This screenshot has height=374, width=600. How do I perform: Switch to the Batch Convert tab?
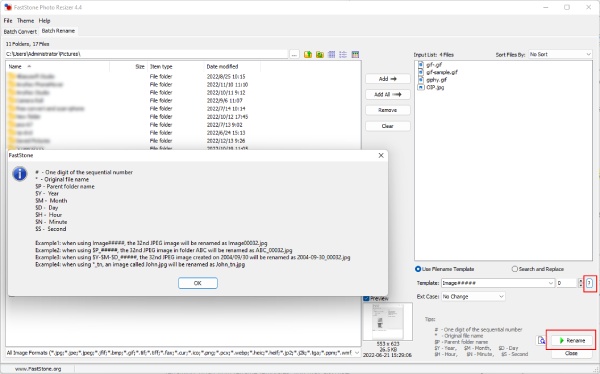point(20,31)
